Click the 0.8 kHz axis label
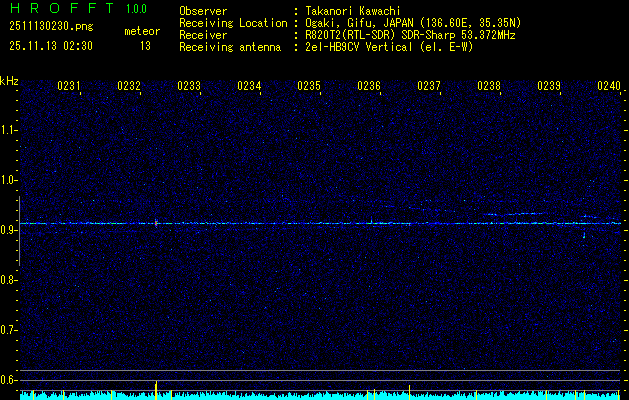629x400 pixels. [8, 280]
